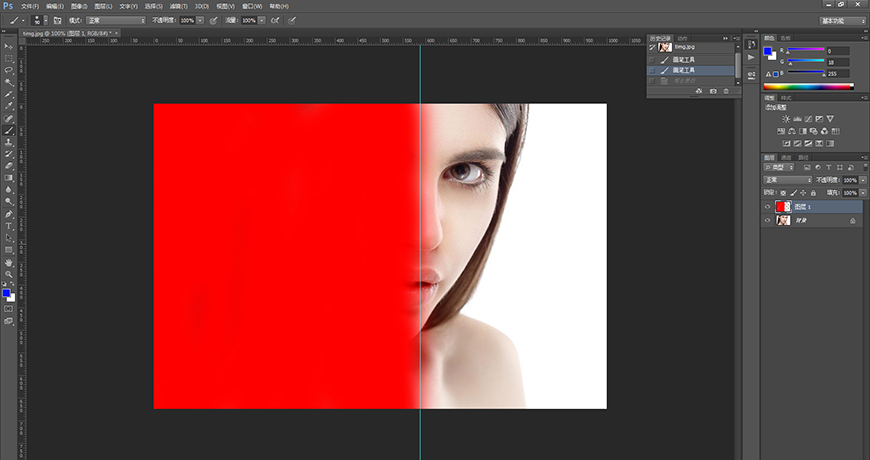Viewport: 870px width, 460px height.
Task: Select the Zoom magnifier tool
Action: 9,274
